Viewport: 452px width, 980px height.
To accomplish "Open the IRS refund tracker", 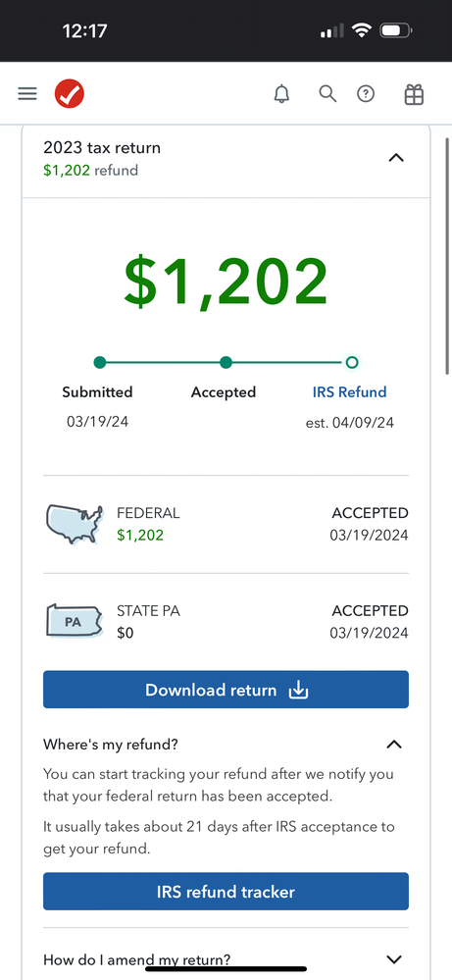I will (x=226, y=892).
